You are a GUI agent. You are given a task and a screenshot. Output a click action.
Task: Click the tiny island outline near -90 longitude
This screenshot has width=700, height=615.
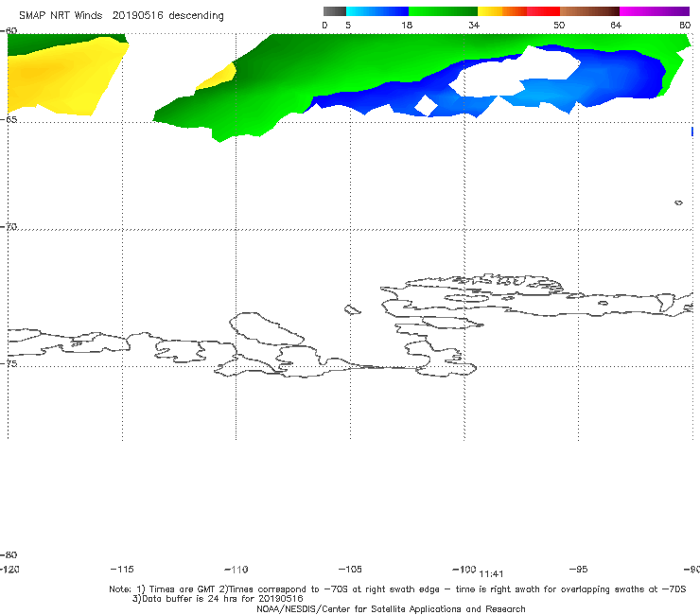coord(678,202)
